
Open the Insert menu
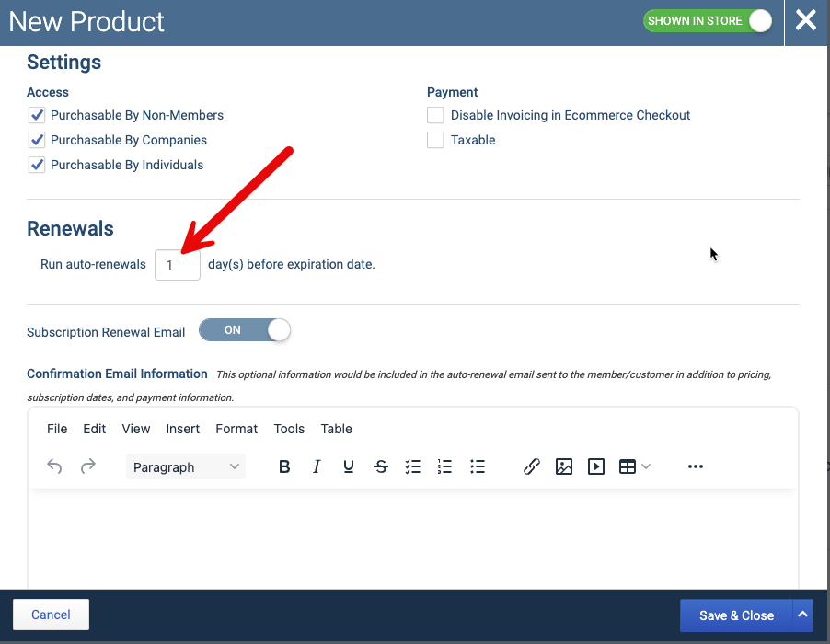click(182, 429)
